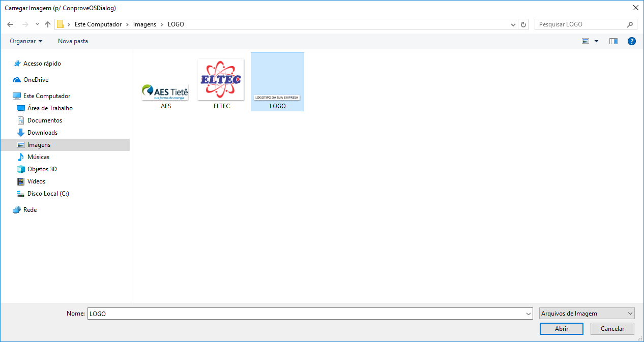This screenshot has width=644, height=342.
Task: Select Este Computador in navigation tree
Action: point(47,96)
